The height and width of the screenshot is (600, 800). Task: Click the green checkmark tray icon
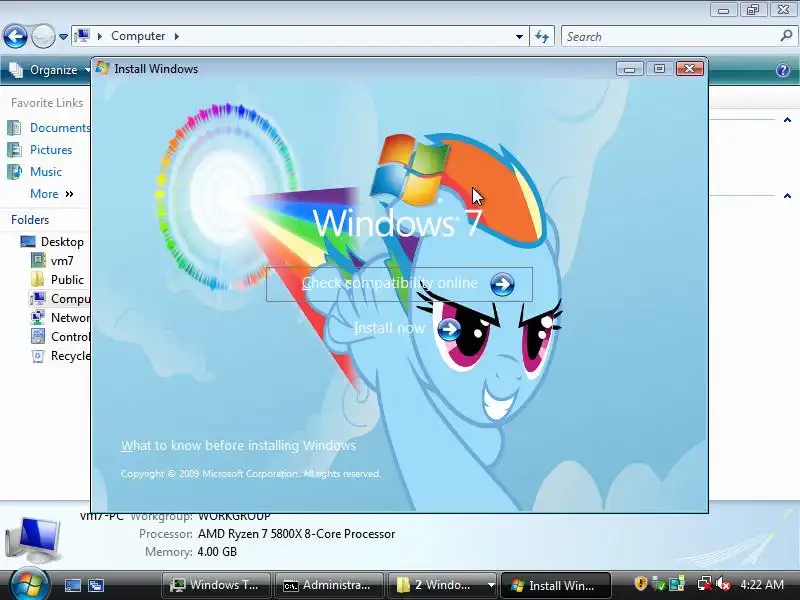point(659,584)
